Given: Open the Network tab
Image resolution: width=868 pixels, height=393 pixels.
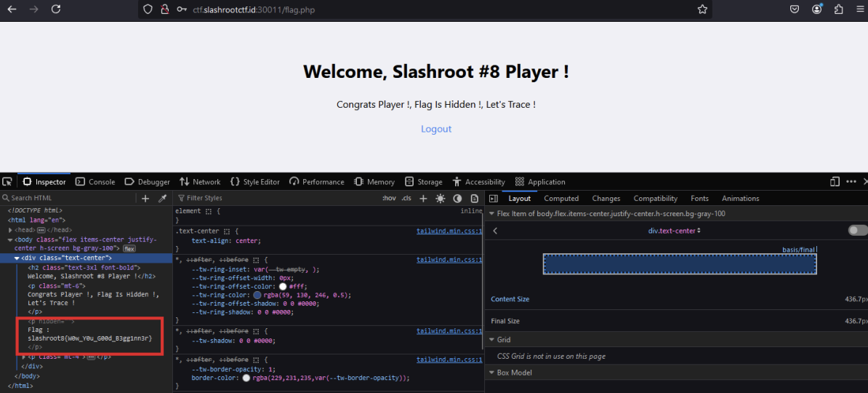Looking at the screenshot, I should pyautogui.click(x=200, y=182).
